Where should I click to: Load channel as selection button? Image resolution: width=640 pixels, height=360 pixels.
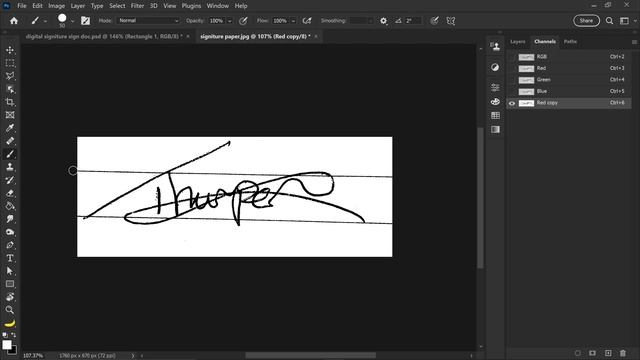click(577, 353)
